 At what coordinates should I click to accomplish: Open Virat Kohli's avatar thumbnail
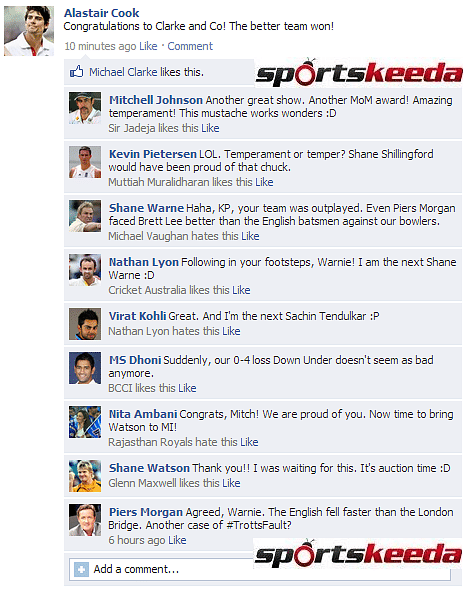(x=85, y=324)
